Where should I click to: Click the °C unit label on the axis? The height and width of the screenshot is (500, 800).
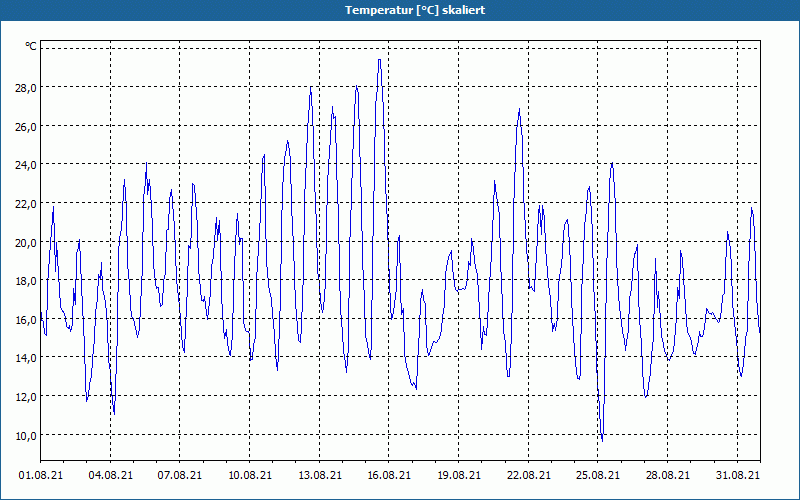pyautogui.click(x=31, y=46)
